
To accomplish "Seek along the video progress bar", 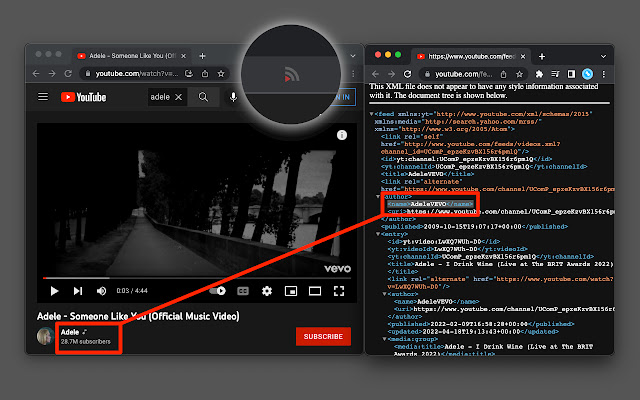I will [x=197, y=278].
